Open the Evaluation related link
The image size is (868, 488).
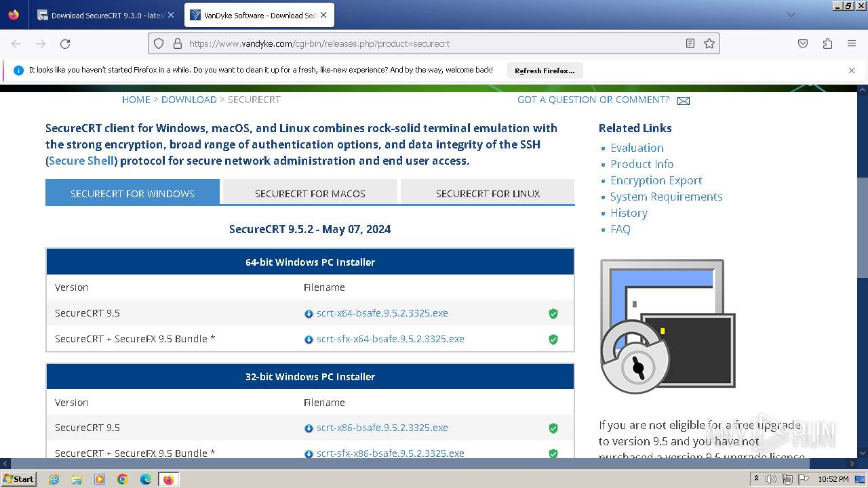pyautogui.click(x=637, y=148)
